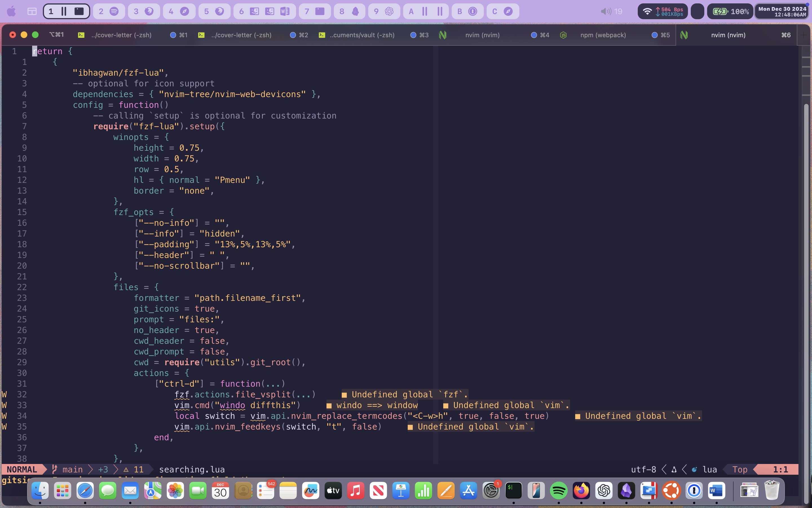Open Numbers from the dock
The image size is (812, 508).
pos(423,491)
